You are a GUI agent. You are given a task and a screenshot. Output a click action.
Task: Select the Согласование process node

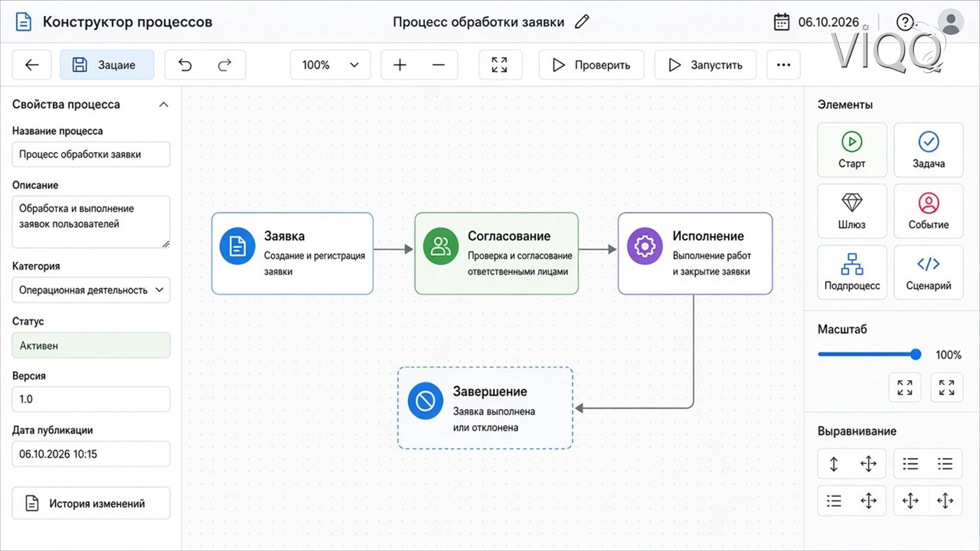click(x=497, y=254)
